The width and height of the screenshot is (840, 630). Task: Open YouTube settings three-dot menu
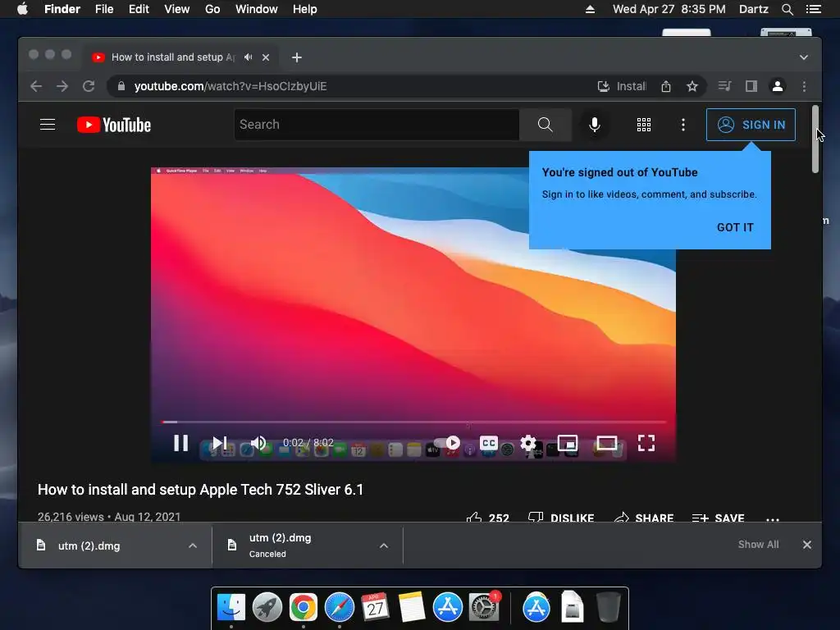tap(683, 125)
